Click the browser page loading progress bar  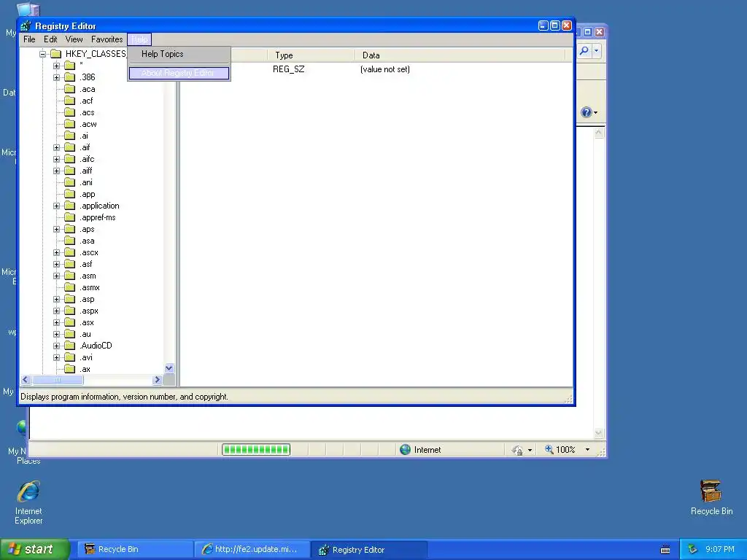tap(256, 449)
